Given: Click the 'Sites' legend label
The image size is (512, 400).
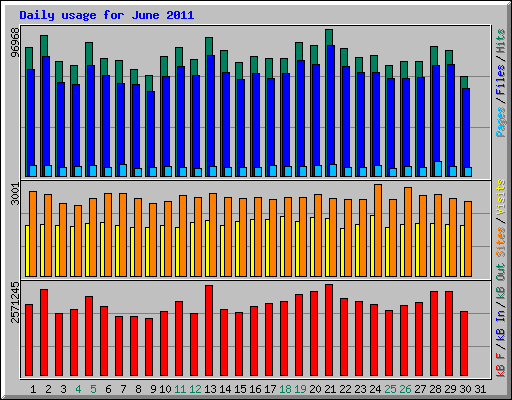Looking at the screenshot, I should [x=500, y=242].
